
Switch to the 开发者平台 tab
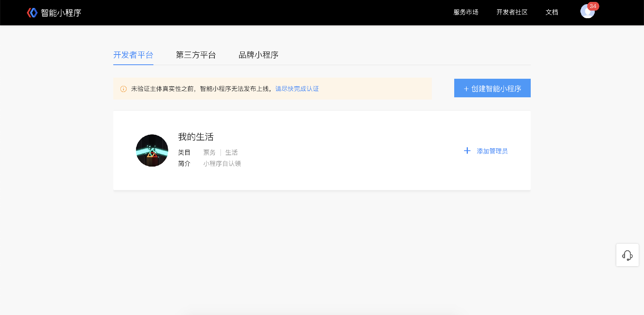coord(133,55)
